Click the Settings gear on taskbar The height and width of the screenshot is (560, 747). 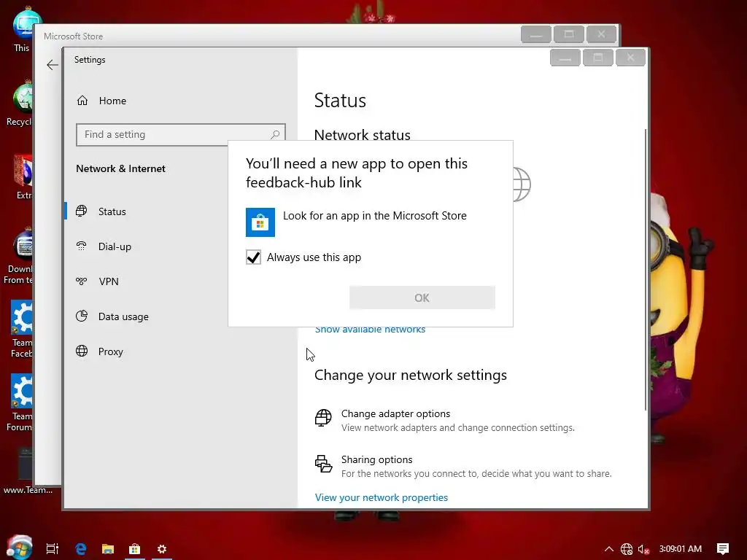(162, 549)
